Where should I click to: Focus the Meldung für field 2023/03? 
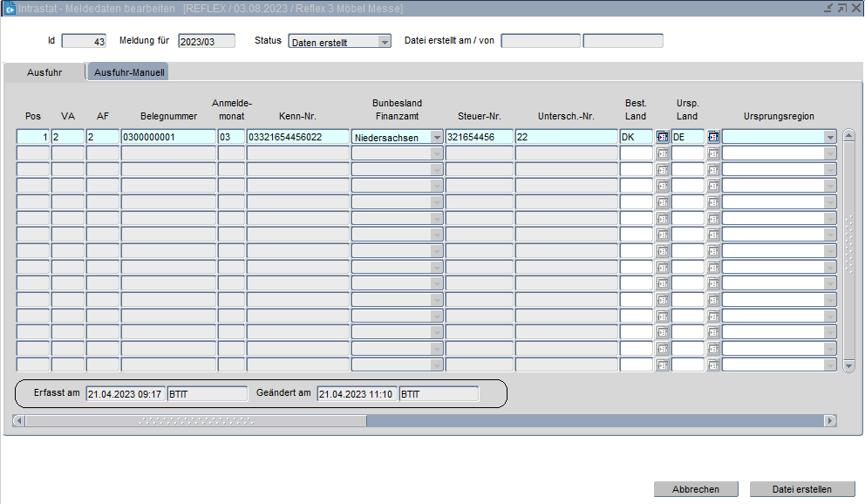(x=206, y=41)
